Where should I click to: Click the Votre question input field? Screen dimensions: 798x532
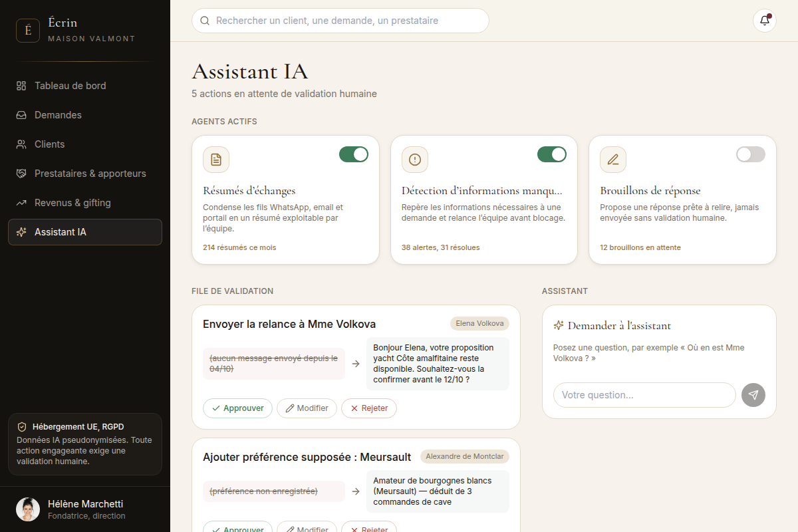(x=644, y=395)
